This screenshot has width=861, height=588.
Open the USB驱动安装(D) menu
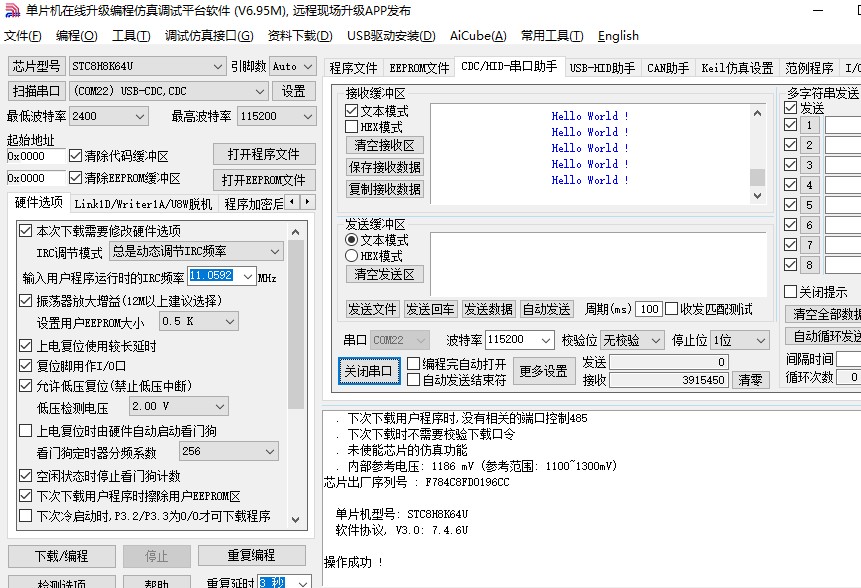[x=391, y=36]
